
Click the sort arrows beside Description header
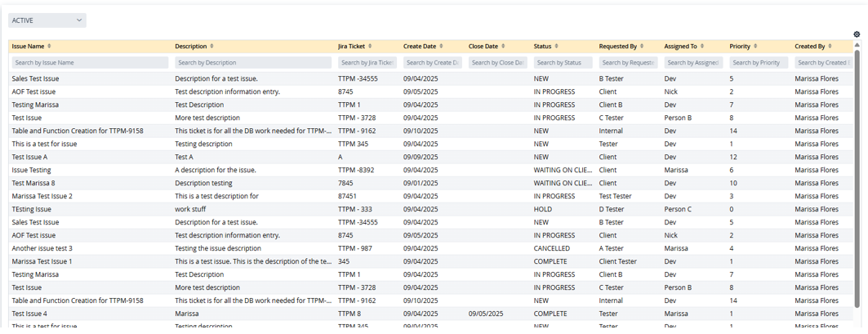point(212,47)
